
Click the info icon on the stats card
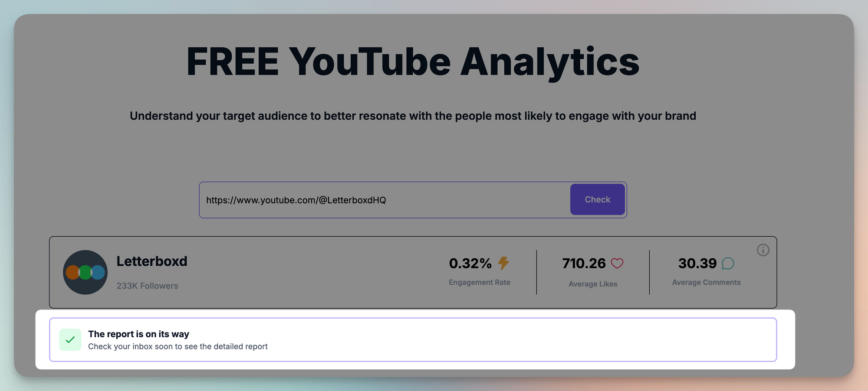763,250
